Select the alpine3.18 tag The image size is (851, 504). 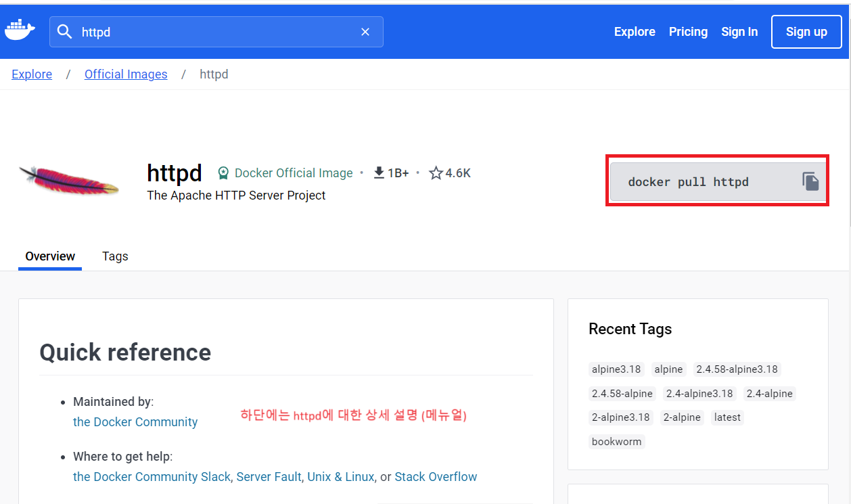pyautogui.click(x=616, y=369)
